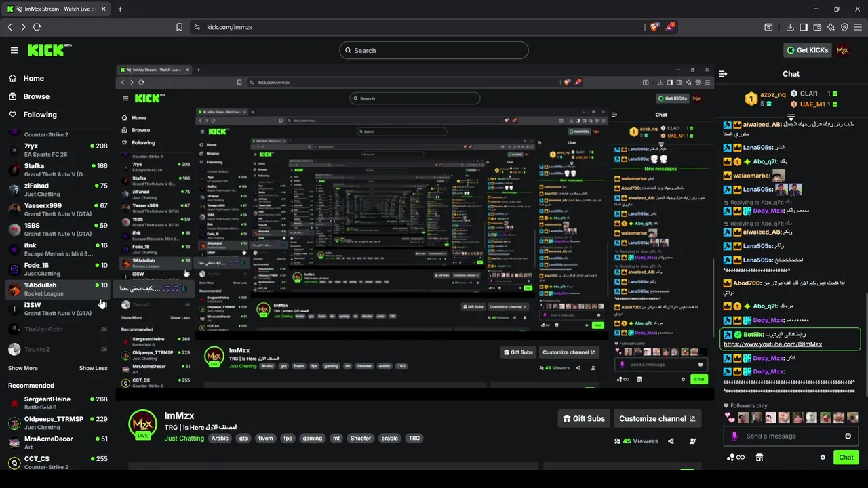Viewport: 868px width, 488px height.
Task: Click the pink hearts emote icon
Action: tap(729, 418)
